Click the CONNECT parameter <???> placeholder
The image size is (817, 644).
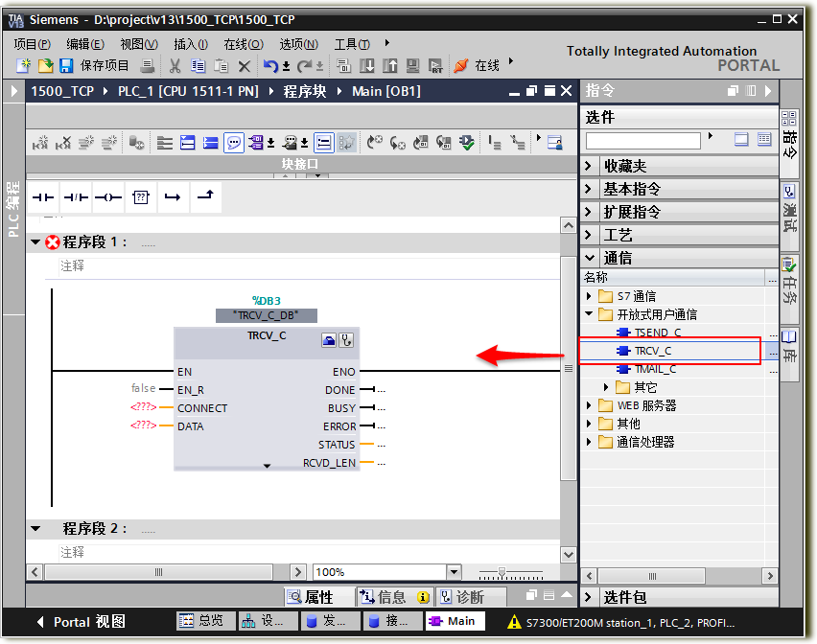coord(143,407)
